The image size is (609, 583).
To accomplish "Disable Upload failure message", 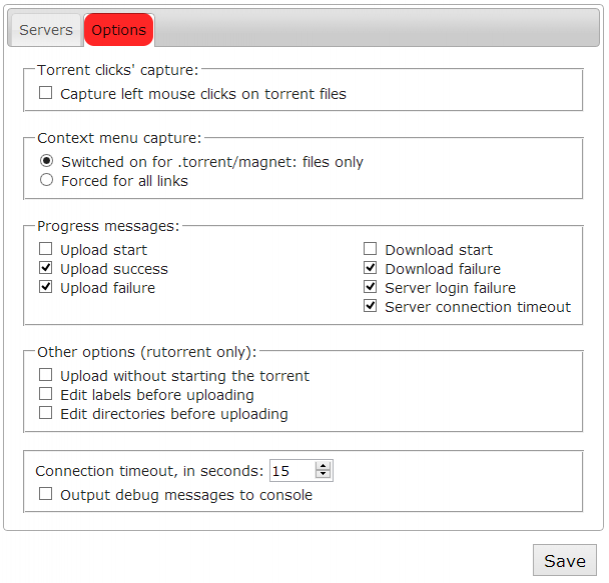I will [46, 288].
